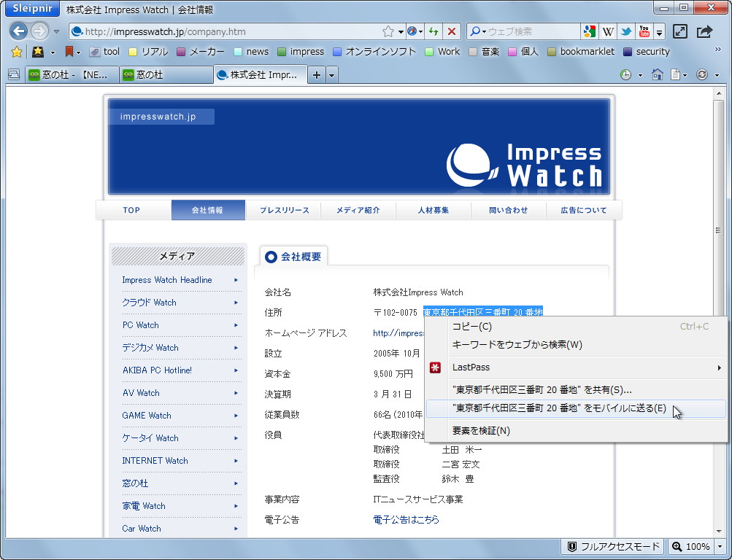Viewport: 732px width, 560px height.
Task: Click the LastPass icon in the context menu
Action: pos(436,367)
